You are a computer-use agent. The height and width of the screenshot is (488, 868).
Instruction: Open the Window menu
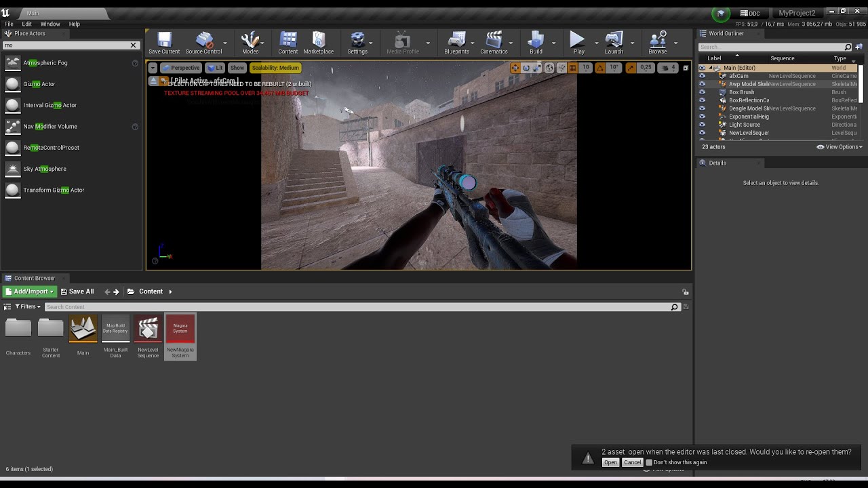tap(50, 24)
